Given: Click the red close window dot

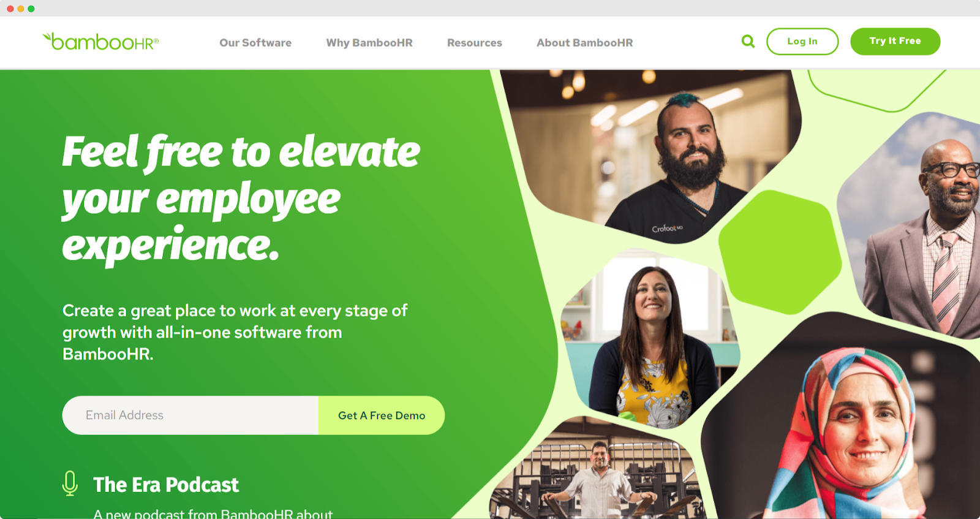Looking at the screenshot, I should tap(10, 9).
